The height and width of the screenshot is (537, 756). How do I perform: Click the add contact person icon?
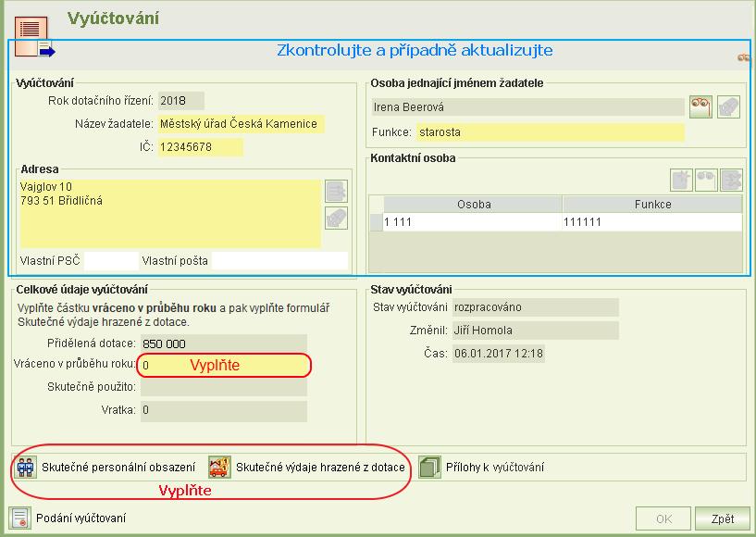coord(681,180)
